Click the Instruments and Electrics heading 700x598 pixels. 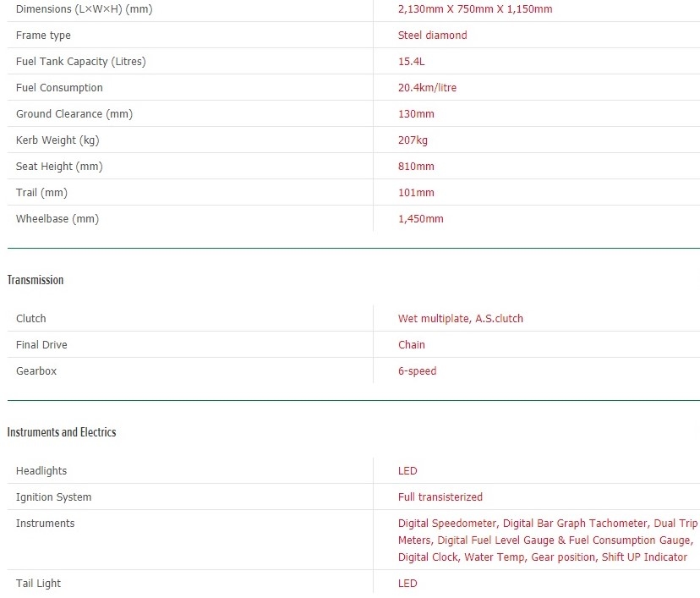pyautogui.click(x=62, y=432)
